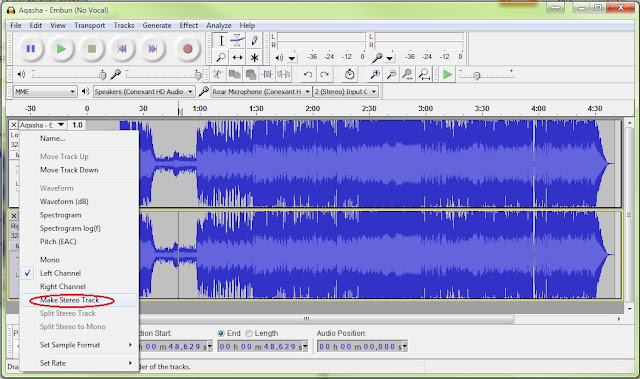Open the Effect menu
This screenshot has width=640, height=379.
pyautogui.click(x=189, y=25)
